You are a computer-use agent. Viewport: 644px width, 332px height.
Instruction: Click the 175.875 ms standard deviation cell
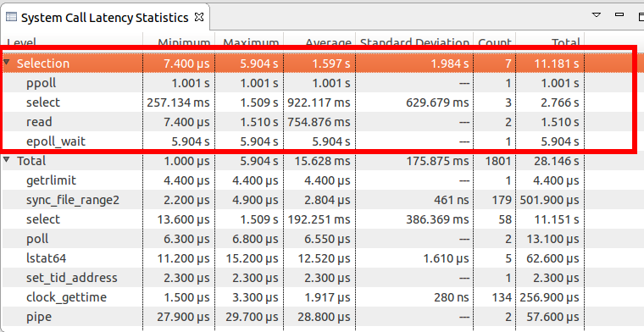437,161
